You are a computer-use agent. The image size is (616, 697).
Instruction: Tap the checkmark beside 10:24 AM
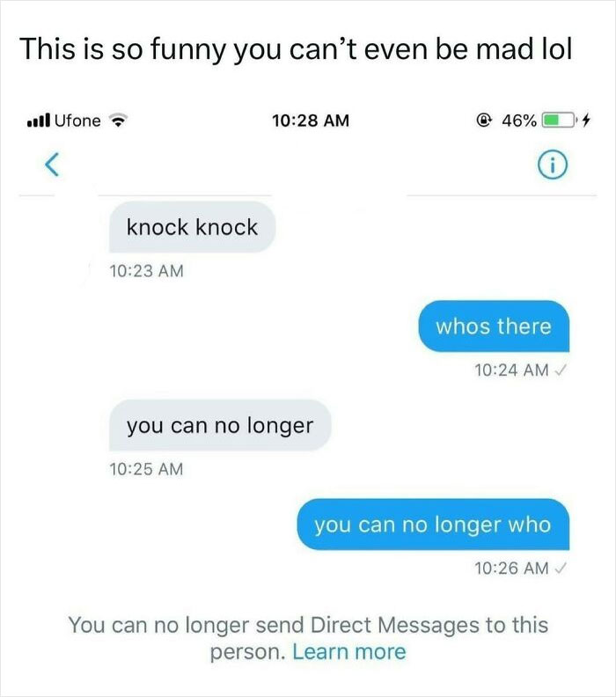pyautogui.click(x=561, y=370)
